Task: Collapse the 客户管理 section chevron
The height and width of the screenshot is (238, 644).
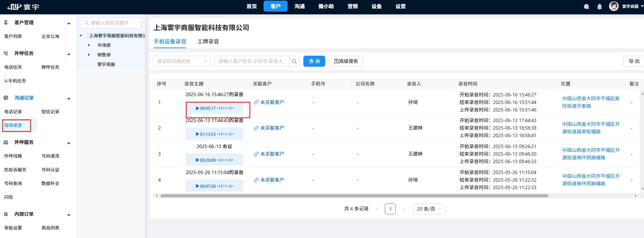Action: (69, 23)
